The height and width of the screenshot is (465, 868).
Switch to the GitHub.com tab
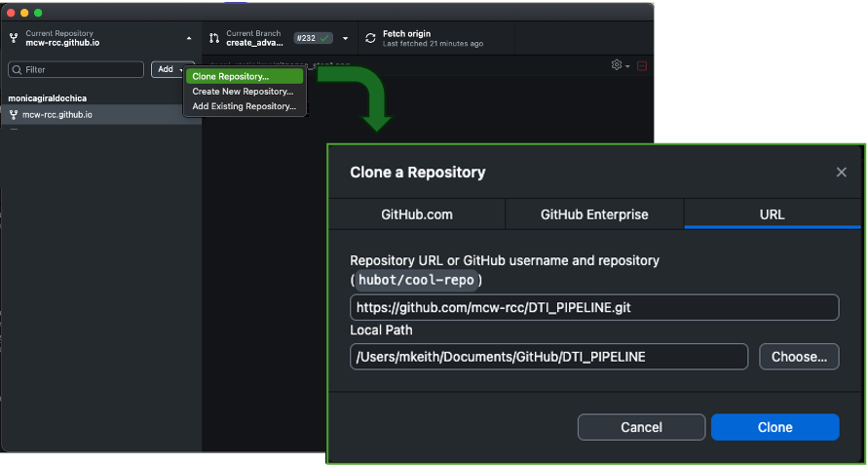pos(416,214)
